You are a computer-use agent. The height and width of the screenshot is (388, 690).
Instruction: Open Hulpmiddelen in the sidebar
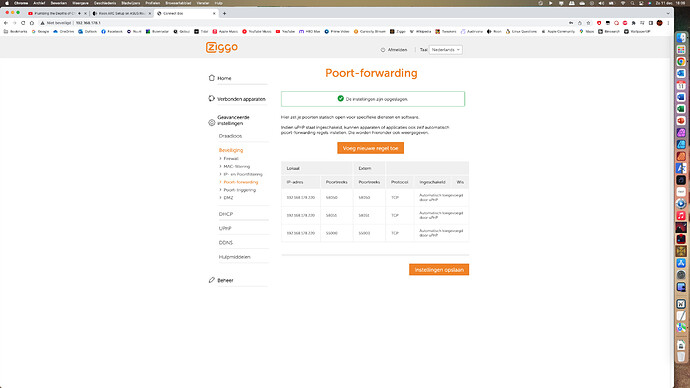[x=235, y=257]
